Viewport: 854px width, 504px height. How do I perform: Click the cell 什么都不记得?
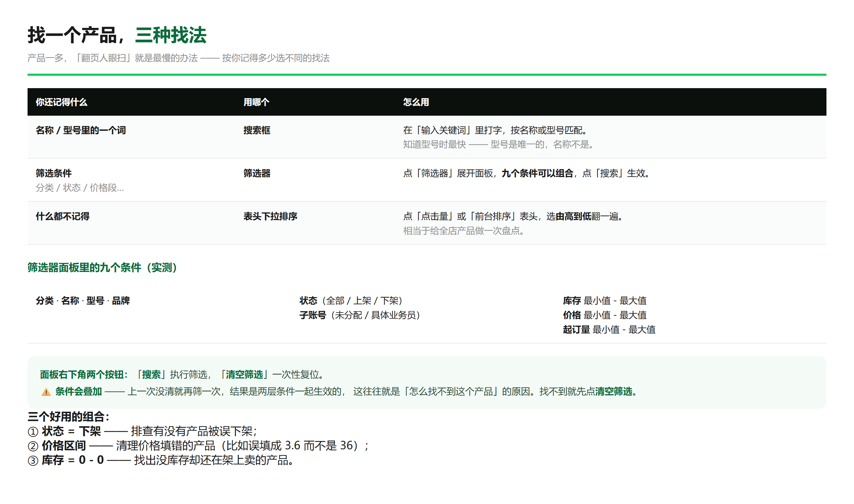(x=63, y=216)
